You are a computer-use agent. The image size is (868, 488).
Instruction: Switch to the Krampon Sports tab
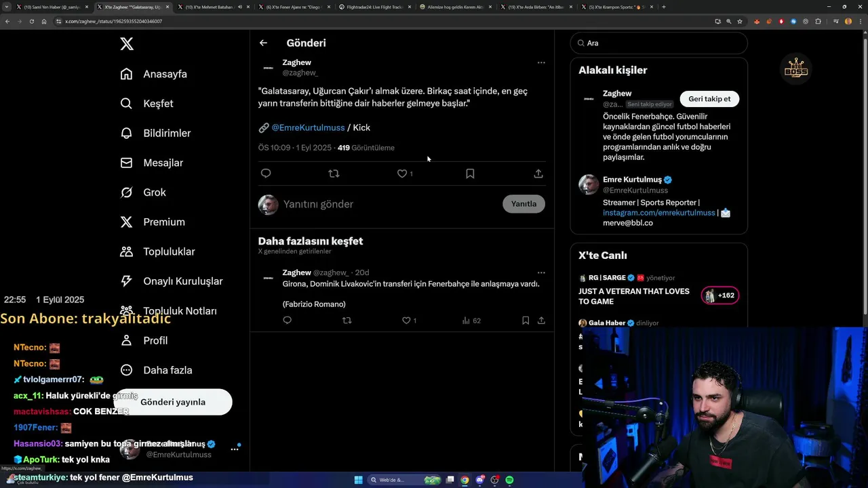616,7
